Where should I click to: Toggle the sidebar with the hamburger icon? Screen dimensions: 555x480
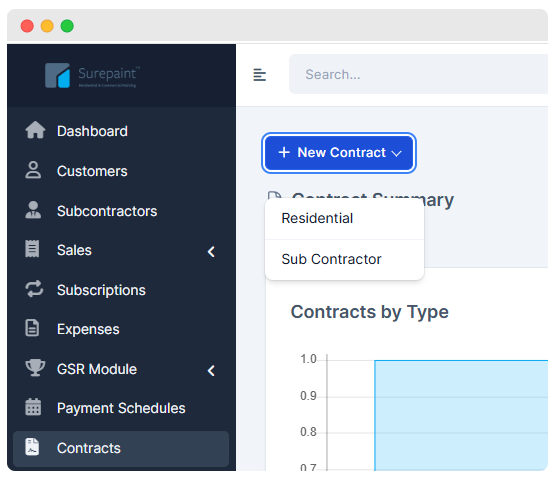pos(259,75)
